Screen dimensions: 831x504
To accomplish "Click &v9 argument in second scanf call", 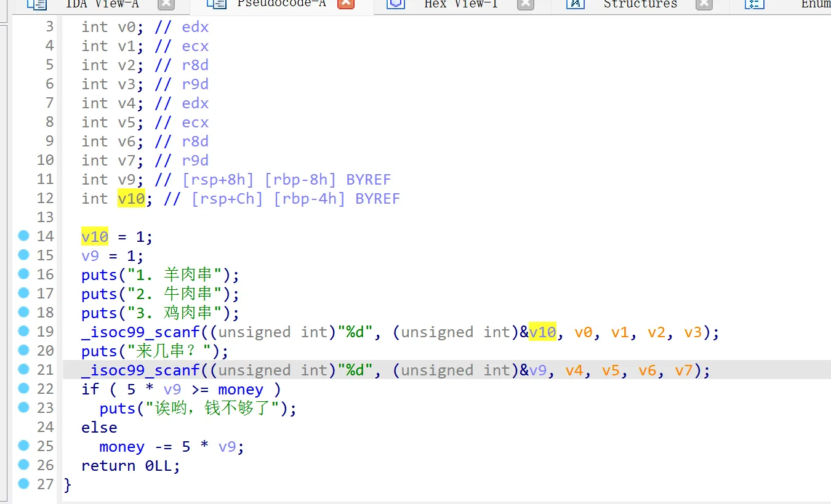I will tap(533, 370).
